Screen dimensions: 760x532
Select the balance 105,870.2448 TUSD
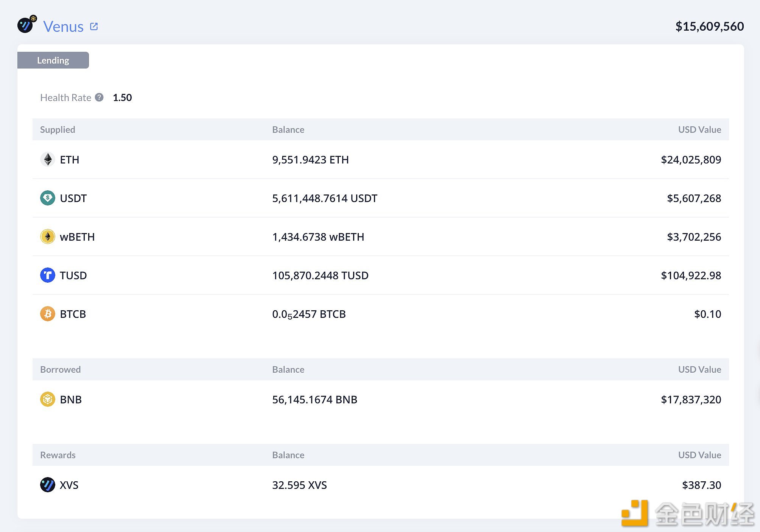click(320, 275)
